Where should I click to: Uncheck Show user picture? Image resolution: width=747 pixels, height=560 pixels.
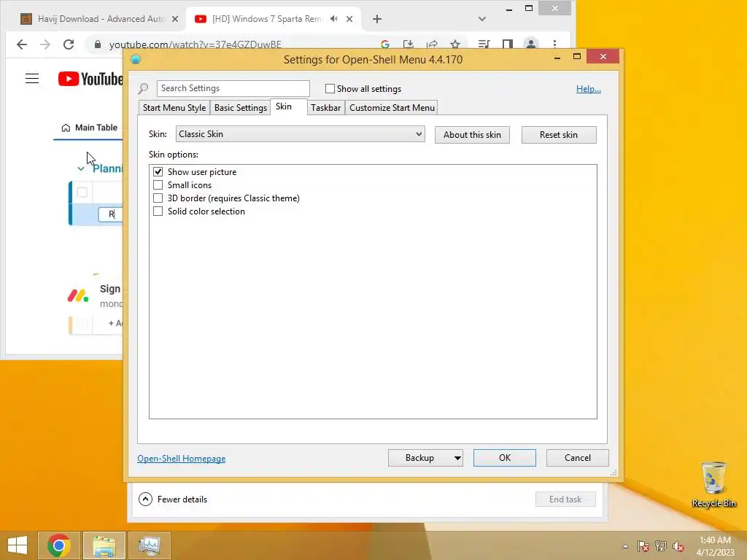click(x=158, y=171)
